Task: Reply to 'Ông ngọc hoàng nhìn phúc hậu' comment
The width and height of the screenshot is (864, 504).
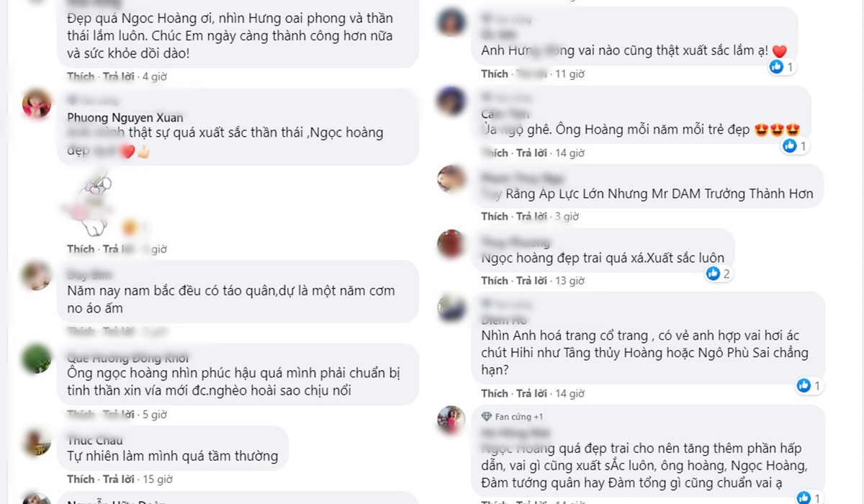Action: (x=118, y=415)
